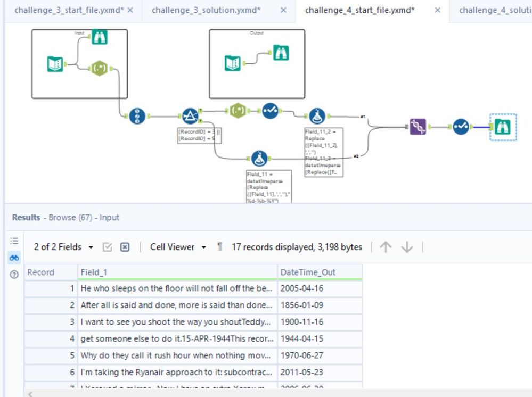Select the Browse tool in Output container

[281, 53]
